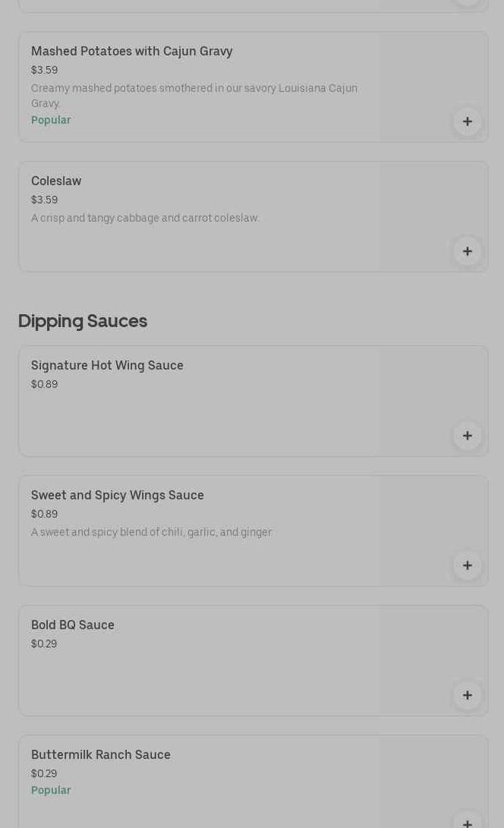Screen dimensions: 504x828
Task: Click Popular tag under Buttermilk Ranch Sauce
Action: coord(51,790)
